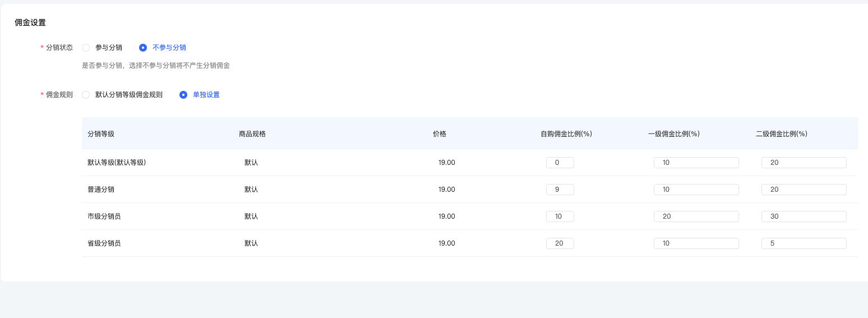Click 自购佣金比例 input for 默认等级 row
The width and height of the screenshot is (868, 318).
pyautogui.click(x=560, y=163)
